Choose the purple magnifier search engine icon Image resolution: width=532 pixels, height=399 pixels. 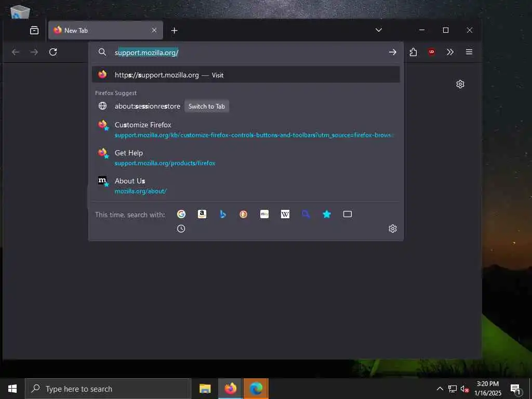tap(305, 214)
